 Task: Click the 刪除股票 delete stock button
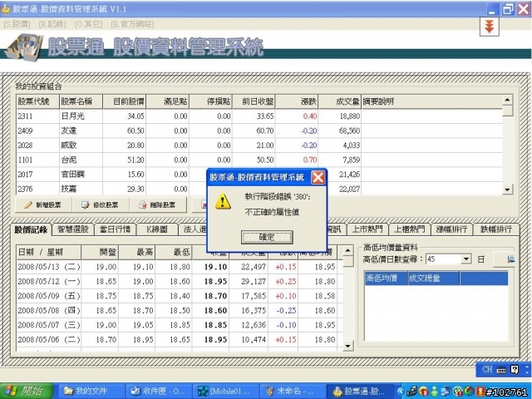pyautogui.click(x=158, y=205)
